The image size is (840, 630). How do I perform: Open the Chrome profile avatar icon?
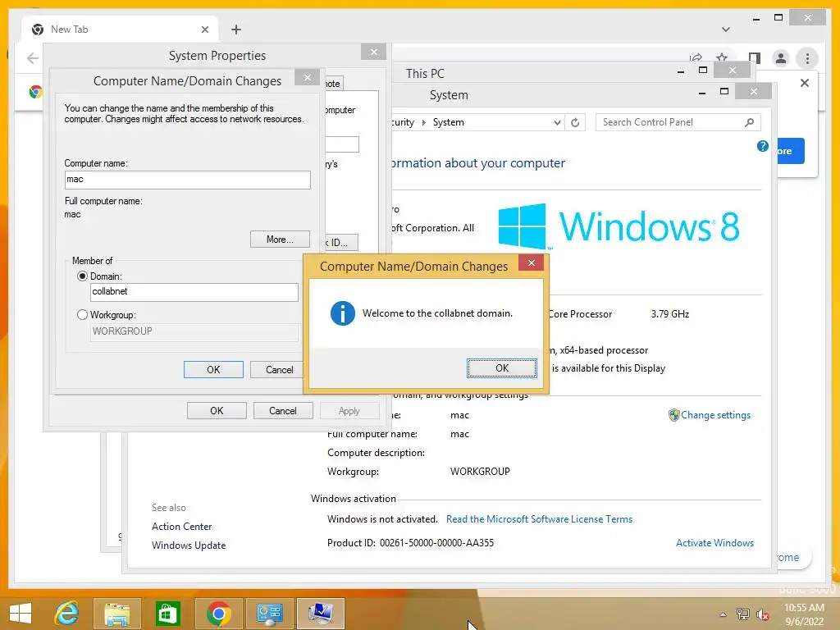(781, 58)
